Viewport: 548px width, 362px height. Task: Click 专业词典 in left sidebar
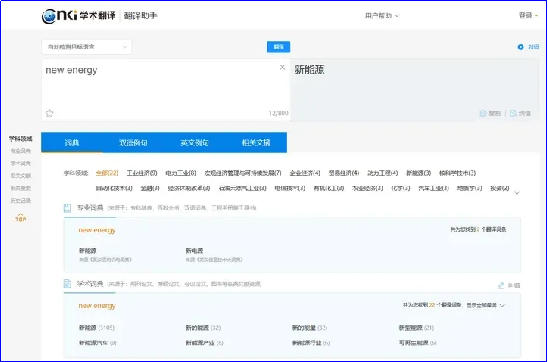click(21, 151)
